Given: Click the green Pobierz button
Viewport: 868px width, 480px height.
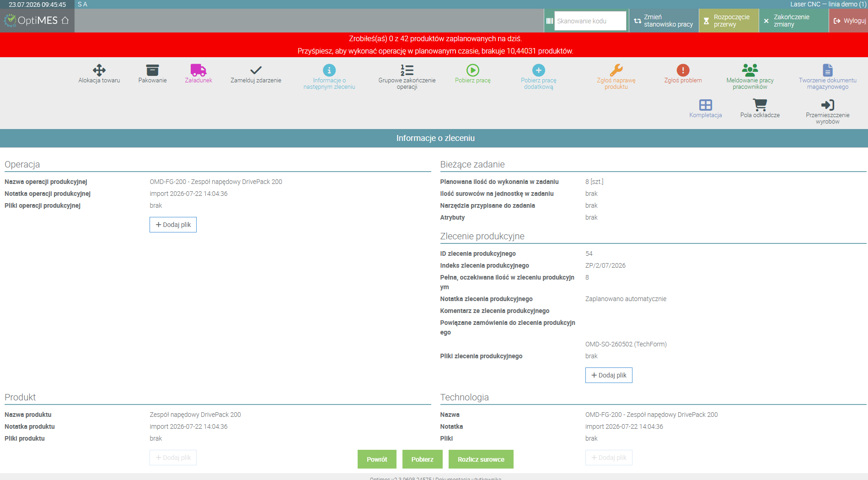Looking at the screenshot, I should tap(422, 459).
